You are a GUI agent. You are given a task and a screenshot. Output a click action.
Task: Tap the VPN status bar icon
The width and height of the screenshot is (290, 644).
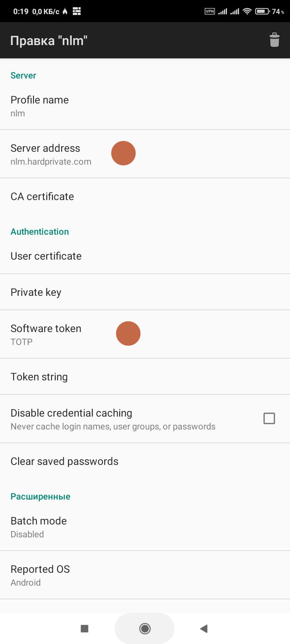click(210, 11)
